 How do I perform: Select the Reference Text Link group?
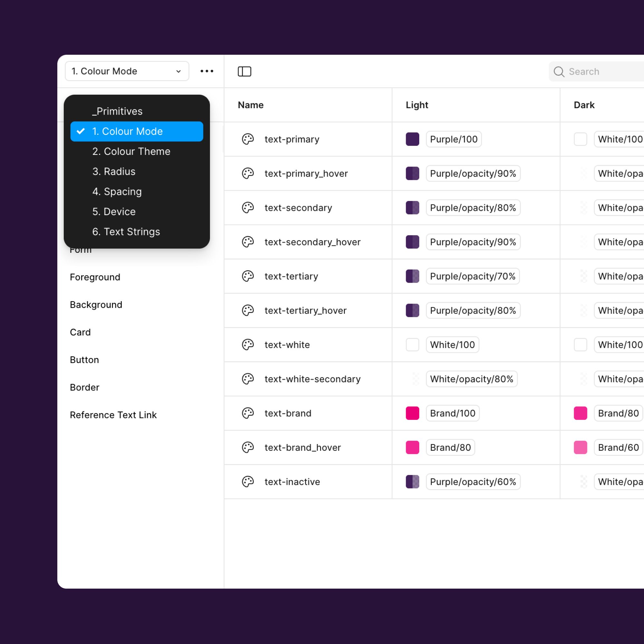pyautogui.click(x=113, y=415)
